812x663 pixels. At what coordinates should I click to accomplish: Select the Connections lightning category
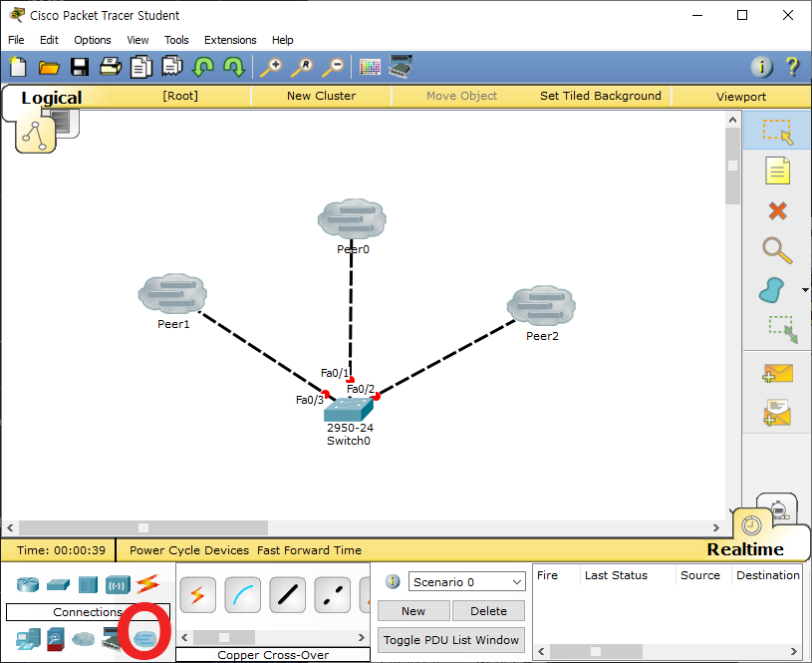click(x=147, y=584)
